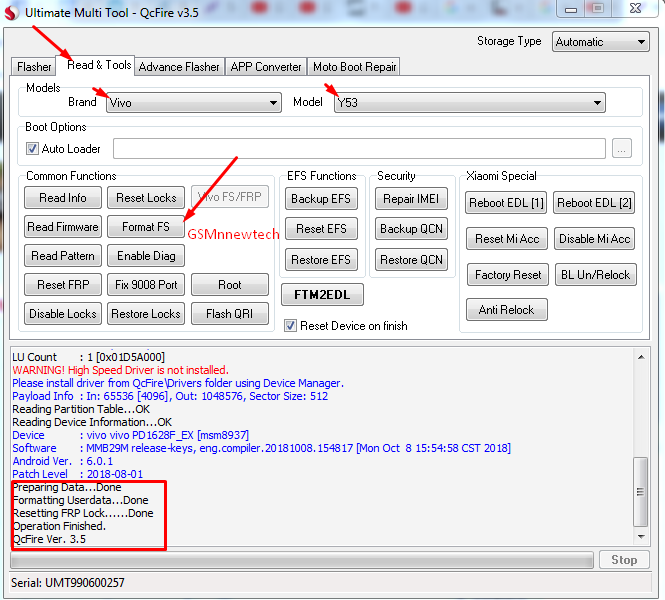Click the Formatting Userdata...Done log line
The image size is (665, 600).
click(81, 500)
